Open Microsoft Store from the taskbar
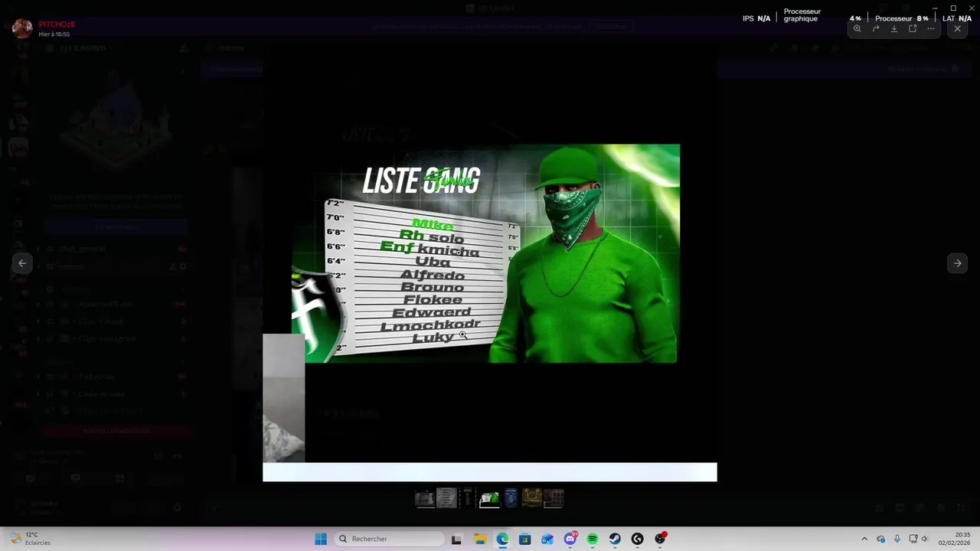This screenshot has height=551, width=980. (x=524, y=539)
